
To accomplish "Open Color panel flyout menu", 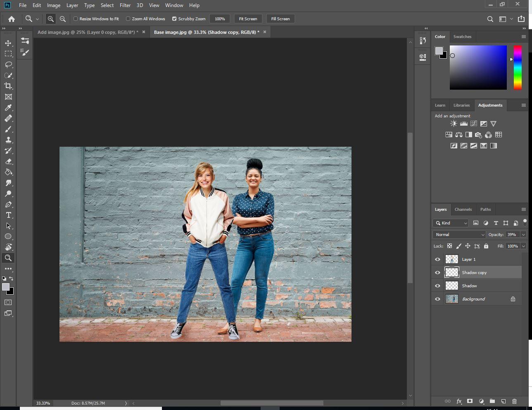I will pyautogui.click(x=523, y=36).
